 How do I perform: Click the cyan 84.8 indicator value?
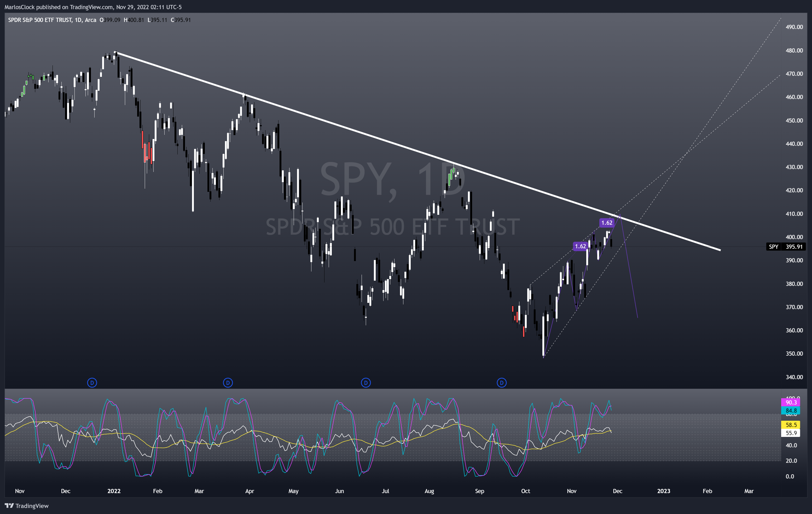point(791,411)
